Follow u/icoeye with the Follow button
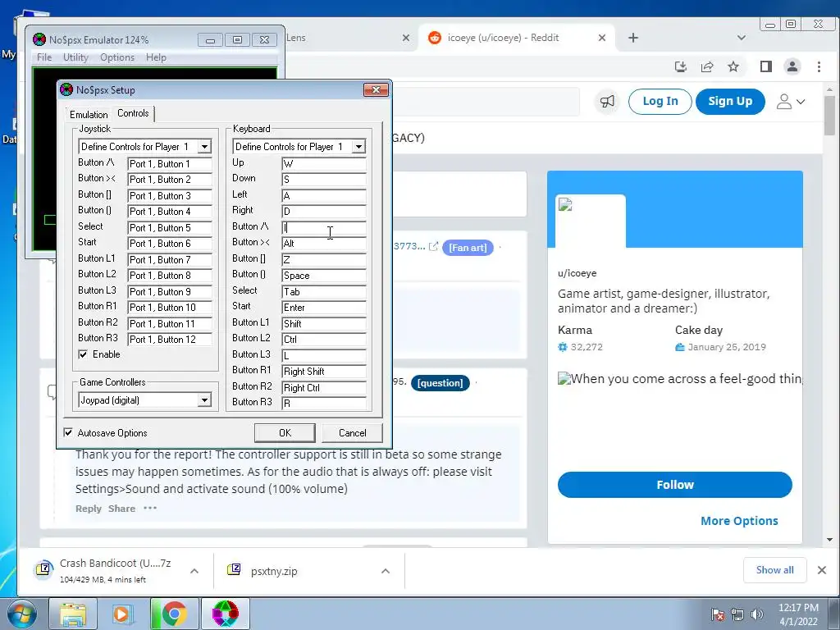Viewport: 840px width, 630px height. click(x=675, y=485)
